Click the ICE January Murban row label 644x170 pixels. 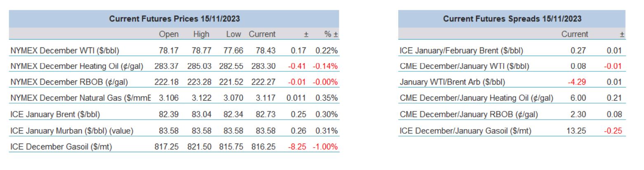click(x=72, y=131)
